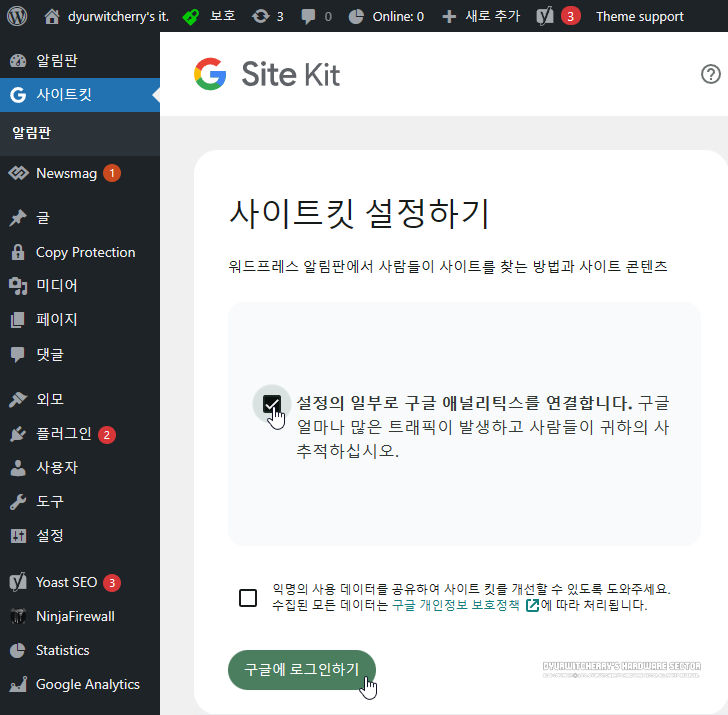This screenshot has width=728, height=715.
Task: Click the Site Kit logo heading
Action: click(x=267, y=74)
